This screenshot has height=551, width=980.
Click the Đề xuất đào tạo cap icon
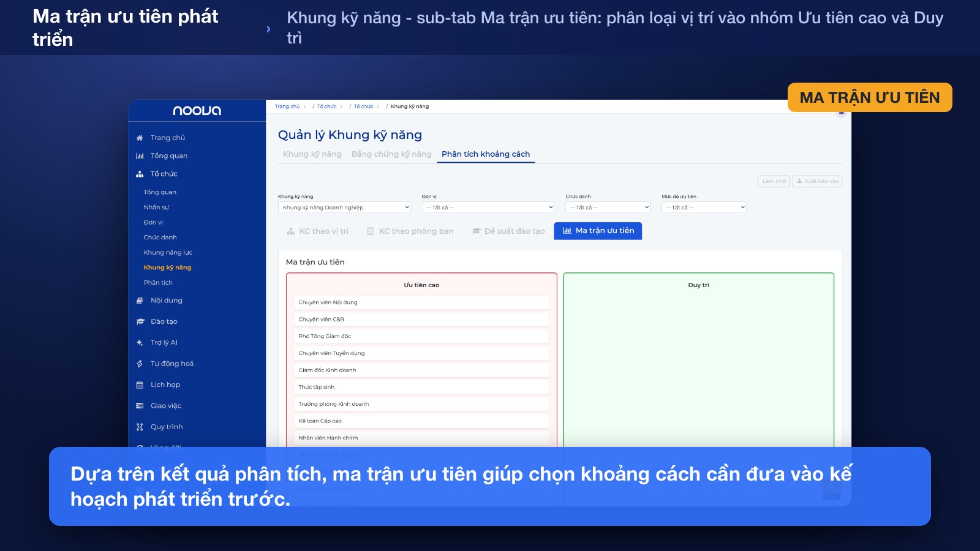pos(476,231)
